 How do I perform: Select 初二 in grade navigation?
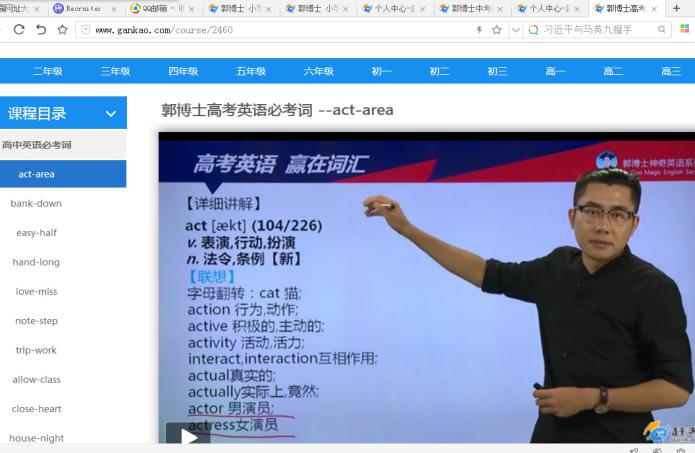tap(439, 71)
